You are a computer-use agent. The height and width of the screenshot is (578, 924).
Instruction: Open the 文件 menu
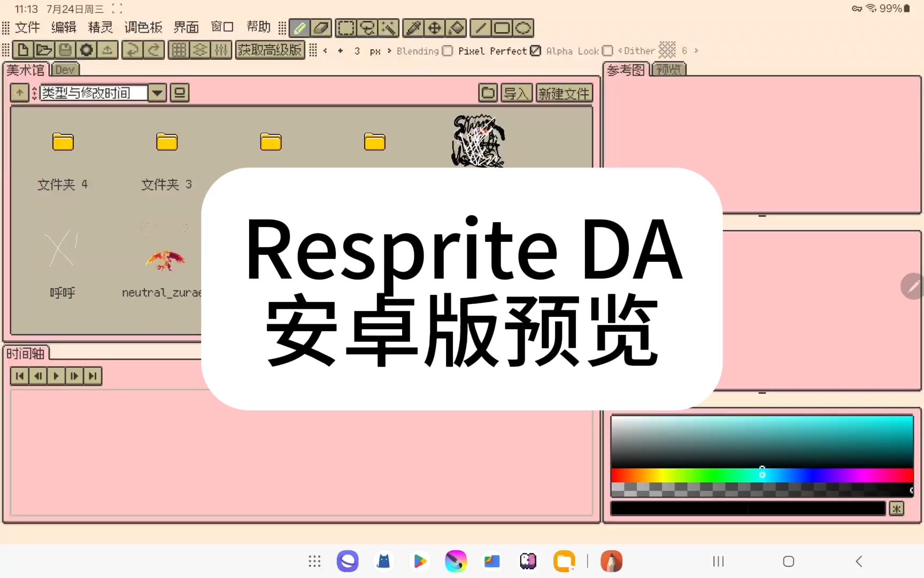tap(27, 27)
